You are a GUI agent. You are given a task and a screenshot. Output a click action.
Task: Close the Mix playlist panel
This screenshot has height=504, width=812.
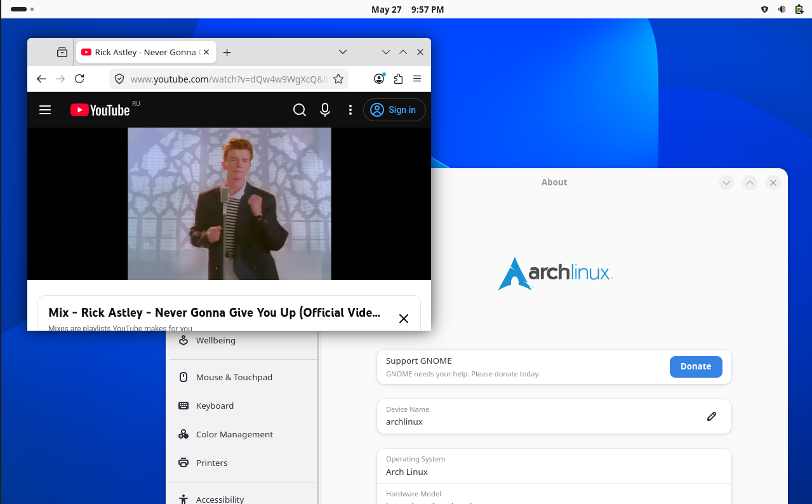404,319
